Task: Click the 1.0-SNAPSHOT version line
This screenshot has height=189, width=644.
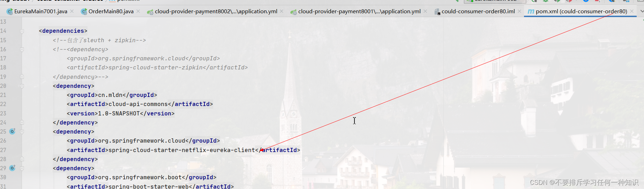Action: pos(121,113)
